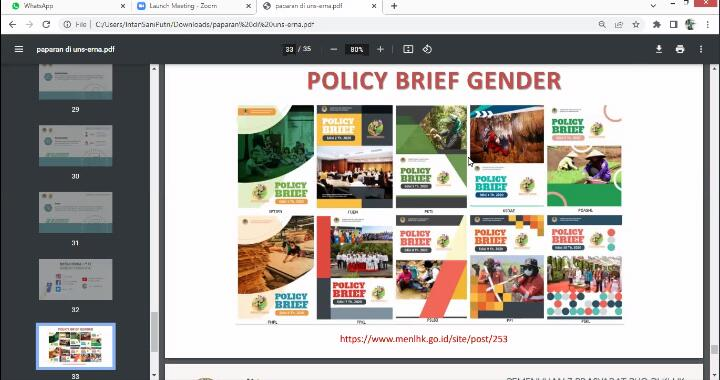Zoom out PDF with minus button
Viewport: 720px width, 380px height.
point(334,49)
